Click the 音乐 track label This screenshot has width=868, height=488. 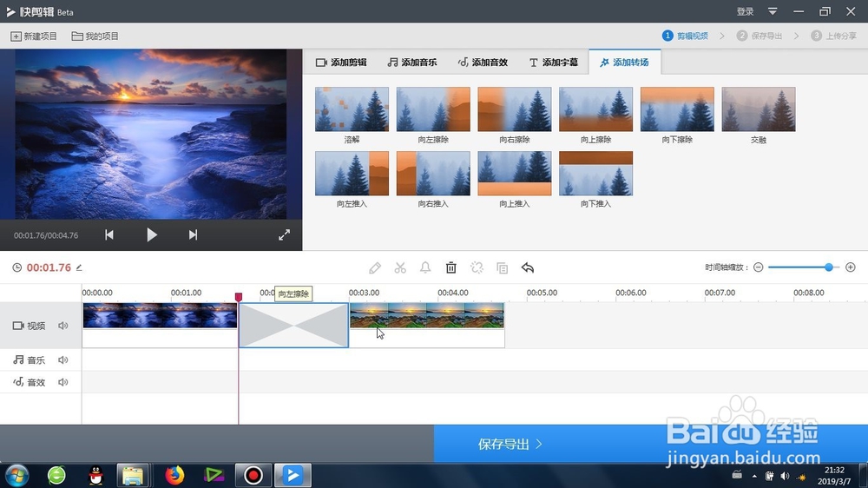[30, 360]
